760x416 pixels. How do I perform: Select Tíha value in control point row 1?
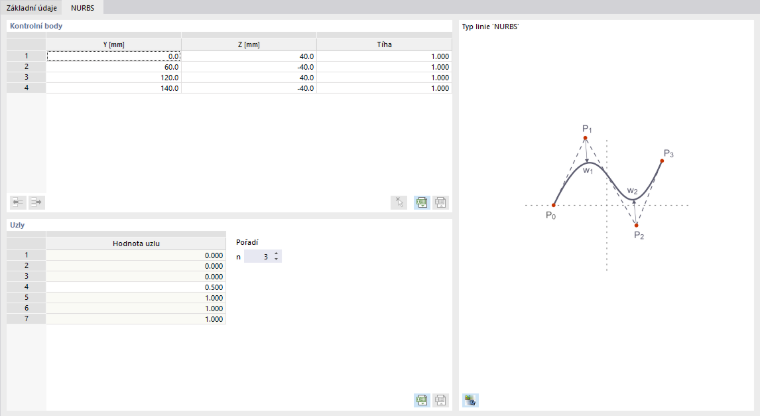pos(384,56)
